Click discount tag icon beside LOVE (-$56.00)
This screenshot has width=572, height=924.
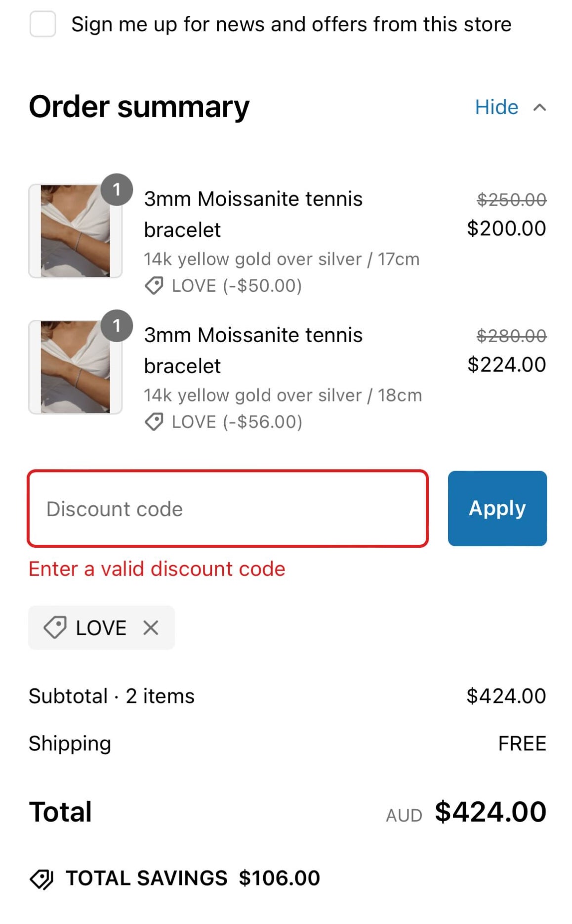(154, 422)
